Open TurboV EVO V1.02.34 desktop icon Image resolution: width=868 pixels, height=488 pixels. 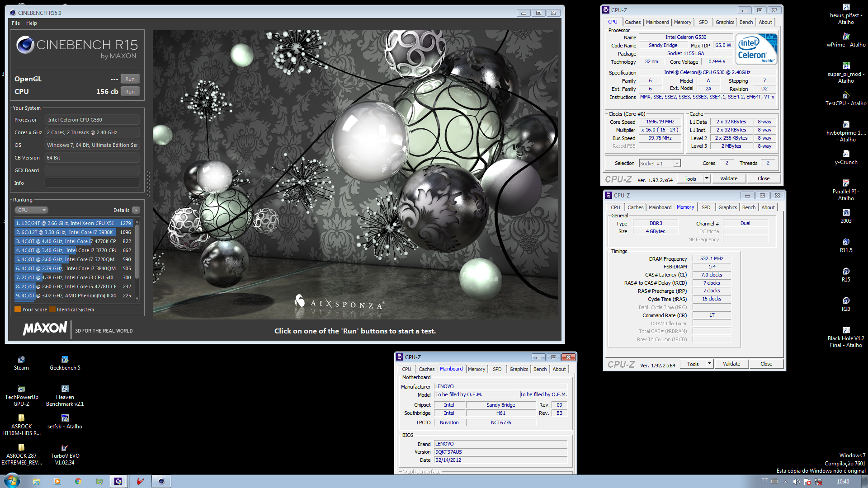pyautogui.click(x=65, y=455)
